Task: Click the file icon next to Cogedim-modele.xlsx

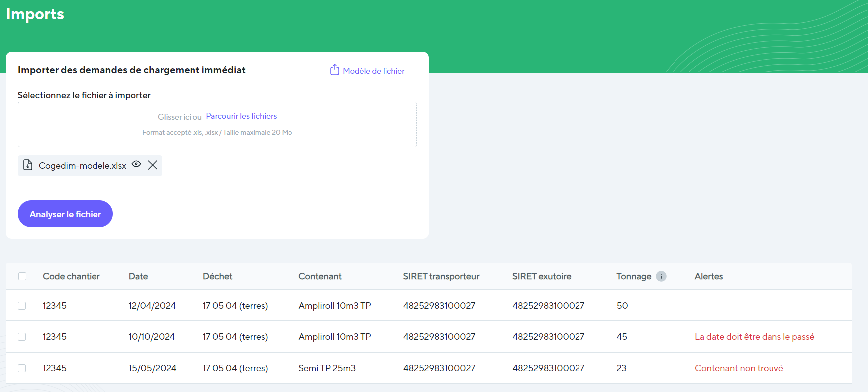Action: 28,165
